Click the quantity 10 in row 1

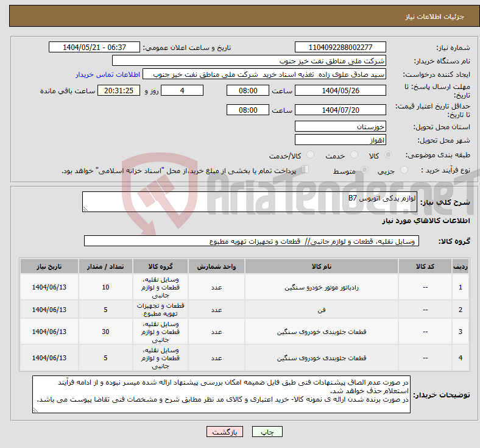(105, 287)
